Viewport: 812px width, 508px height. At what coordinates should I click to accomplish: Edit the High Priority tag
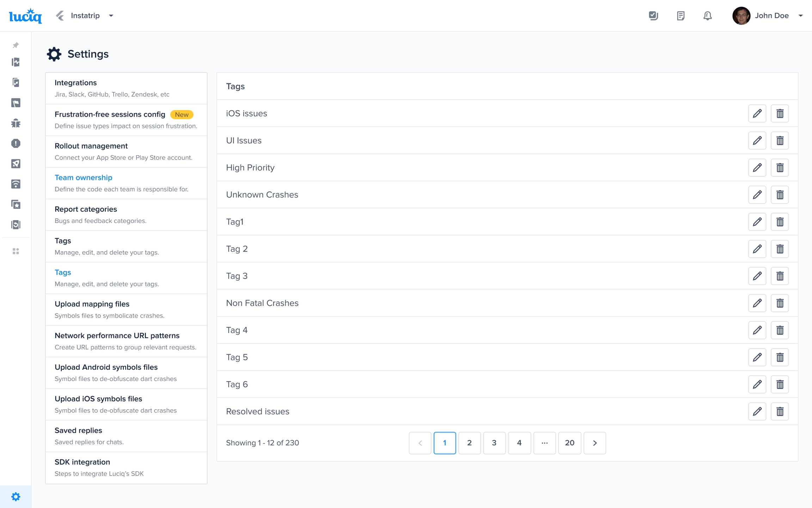[x=757, y=168]
